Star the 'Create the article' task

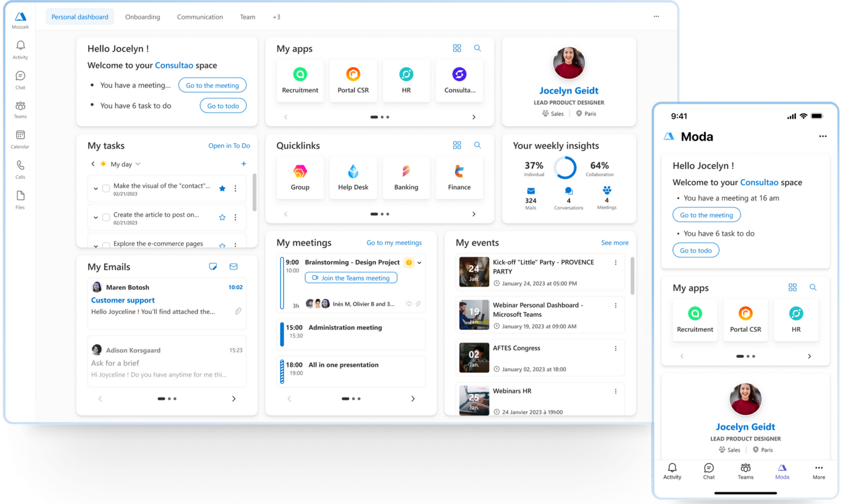222,217
